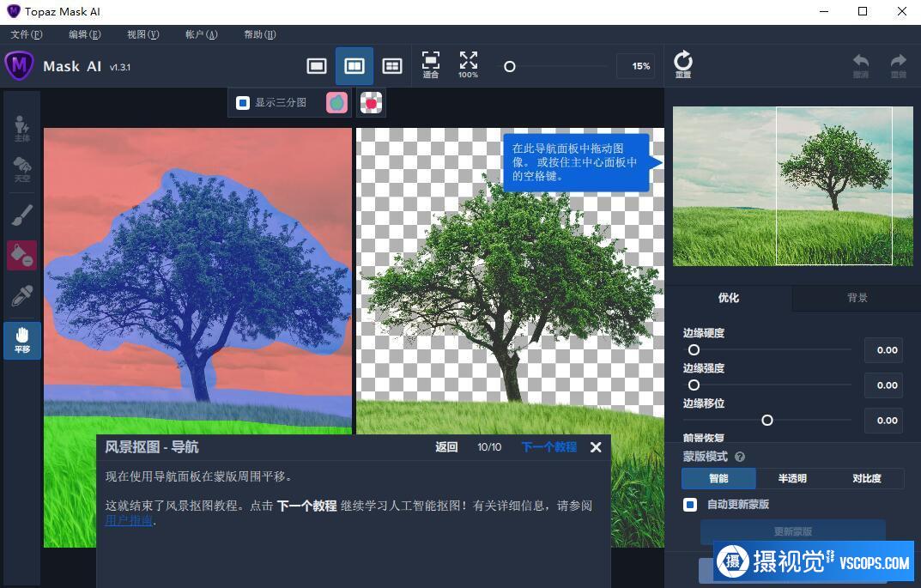Click the redo arrow icon
This screenshot has width=921, height=588.
[898, 65]
